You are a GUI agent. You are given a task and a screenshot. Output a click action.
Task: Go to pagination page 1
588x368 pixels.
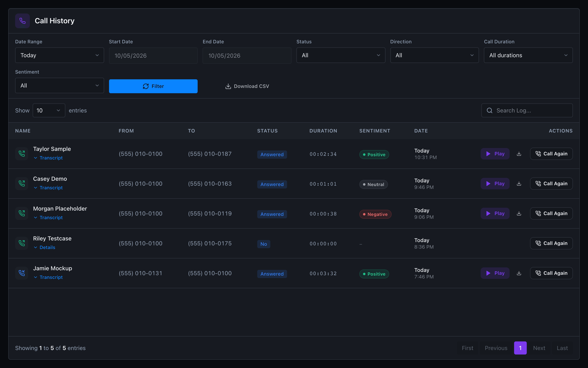520,348
